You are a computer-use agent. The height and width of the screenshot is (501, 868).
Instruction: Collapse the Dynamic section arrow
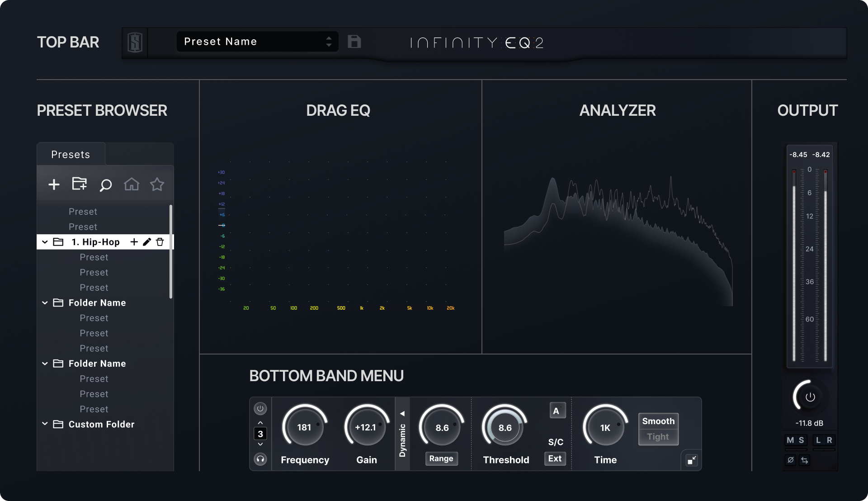[402, 414]
